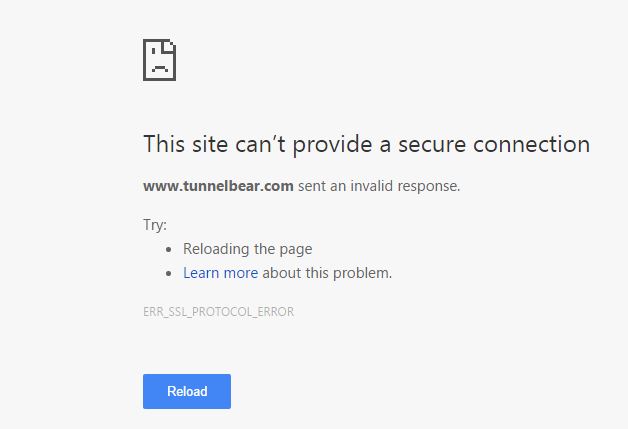Screen dimensions: 628x429
Task: Click the sad page error icon
Action: (x=159, y=60)
